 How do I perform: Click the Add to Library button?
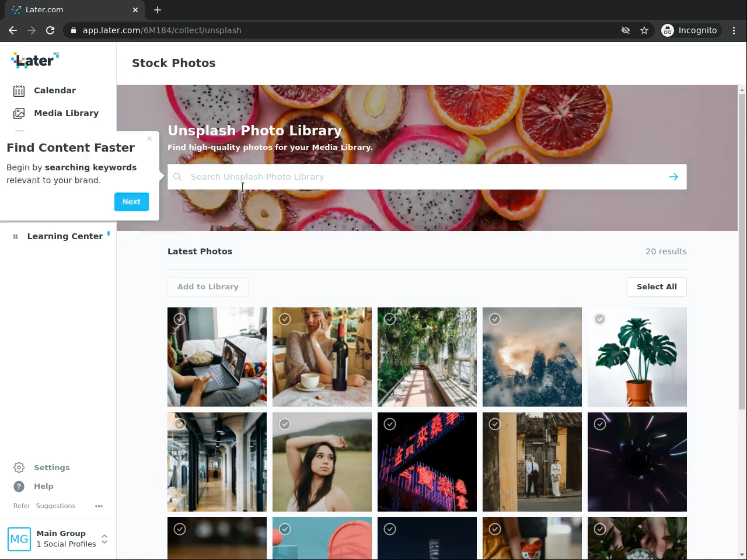208,287
